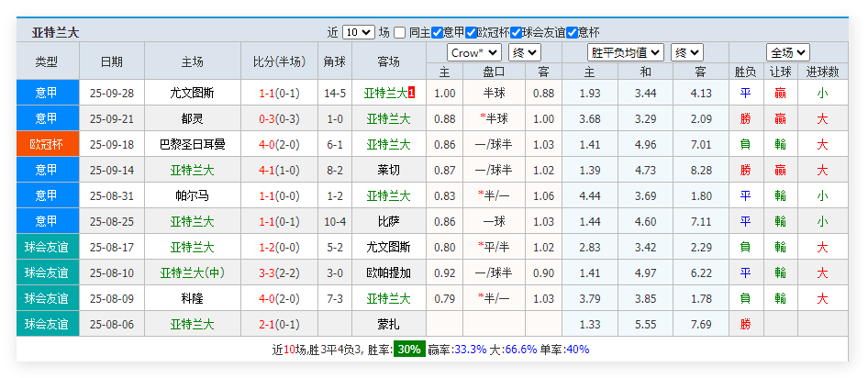Click the 欧冠杯 orange category label
868x378 pixels.
point(47,144)
